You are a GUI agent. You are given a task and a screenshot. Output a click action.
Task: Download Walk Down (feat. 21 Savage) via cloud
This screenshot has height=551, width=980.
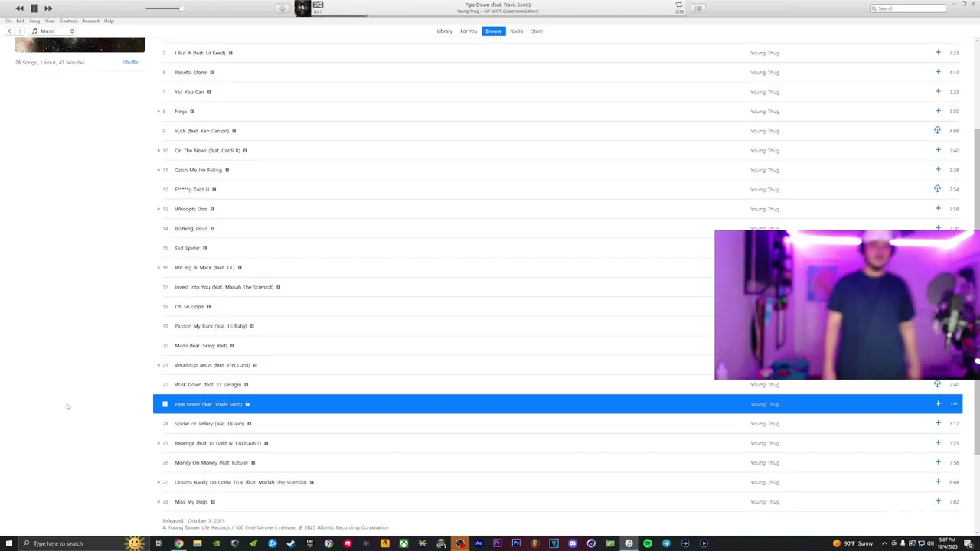coord(937,384)
